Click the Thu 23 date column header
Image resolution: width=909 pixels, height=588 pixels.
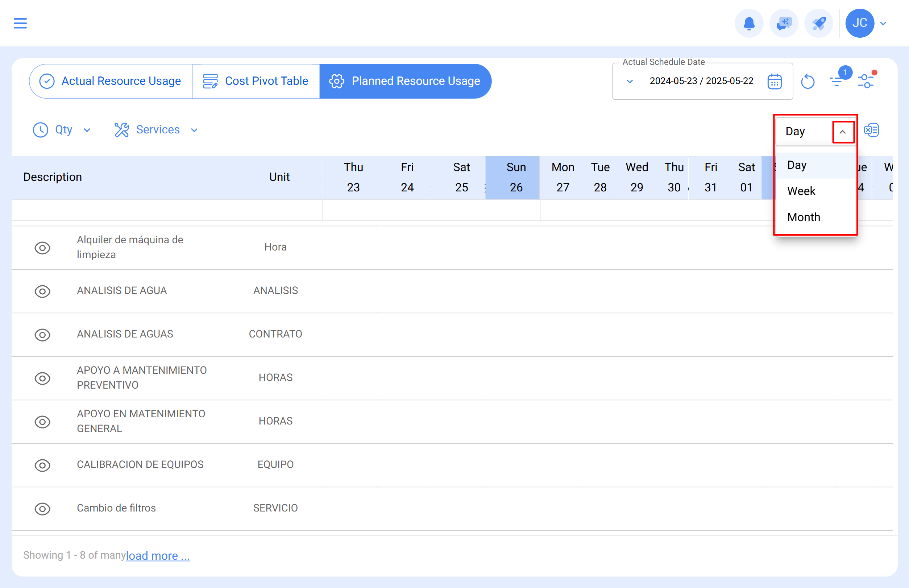(353, 178)
